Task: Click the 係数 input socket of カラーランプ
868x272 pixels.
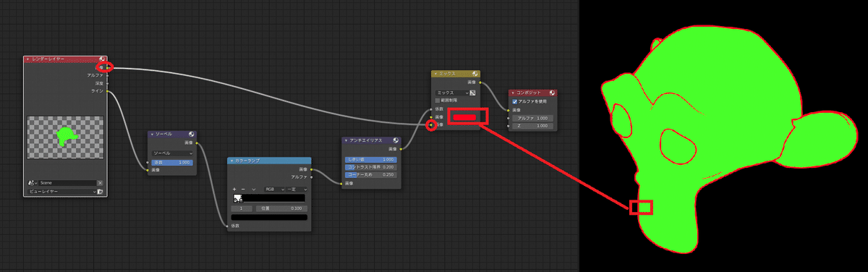Action: [227, 226]
